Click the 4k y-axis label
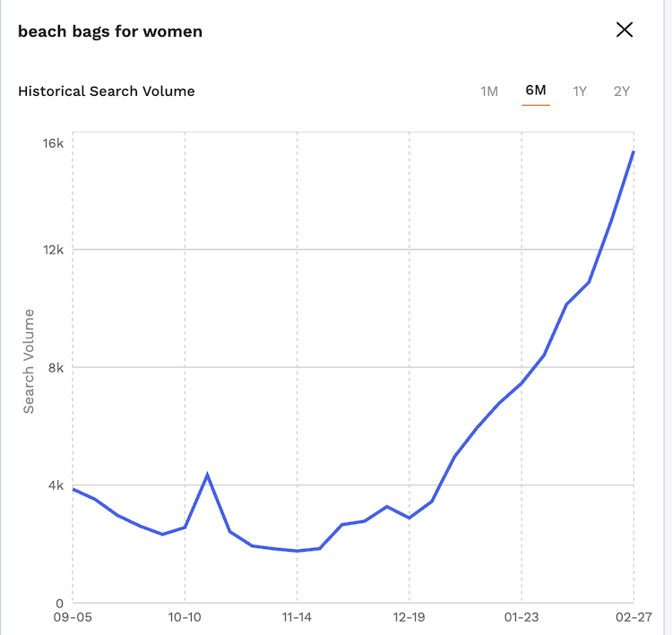The width and height of the screenshot is (672, 635). 56,485
